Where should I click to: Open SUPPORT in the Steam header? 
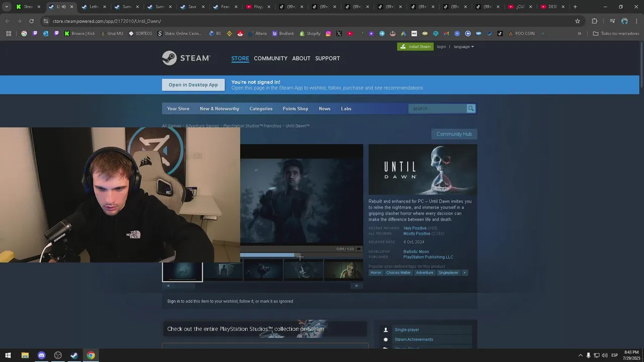(328, 58)
